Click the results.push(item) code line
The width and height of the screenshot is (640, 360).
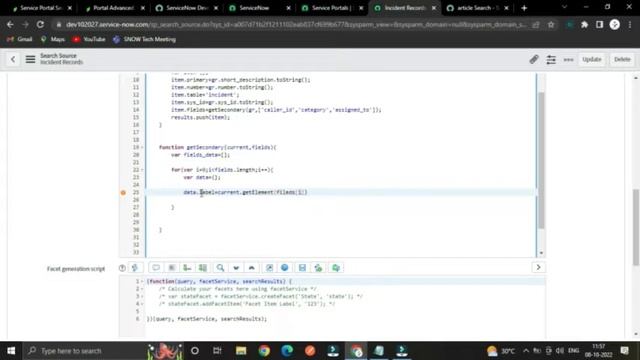tap(200, 117)
